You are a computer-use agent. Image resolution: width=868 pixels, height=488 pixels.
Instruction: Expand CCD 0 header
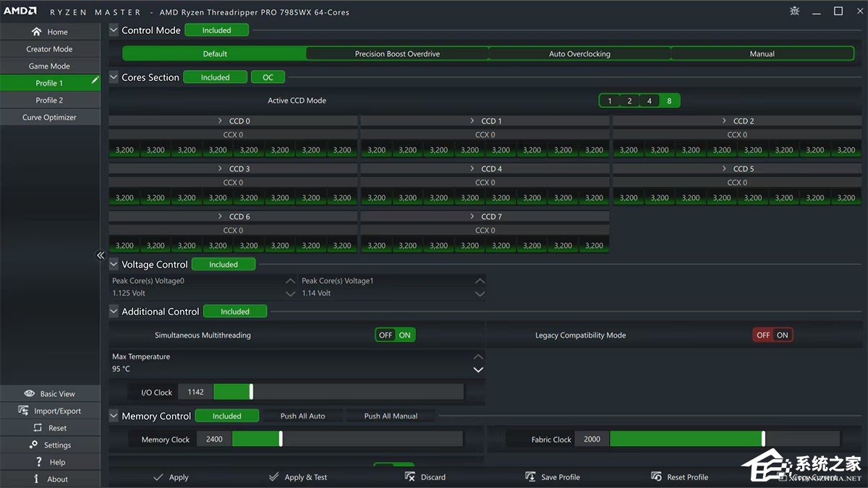[233, 121]
